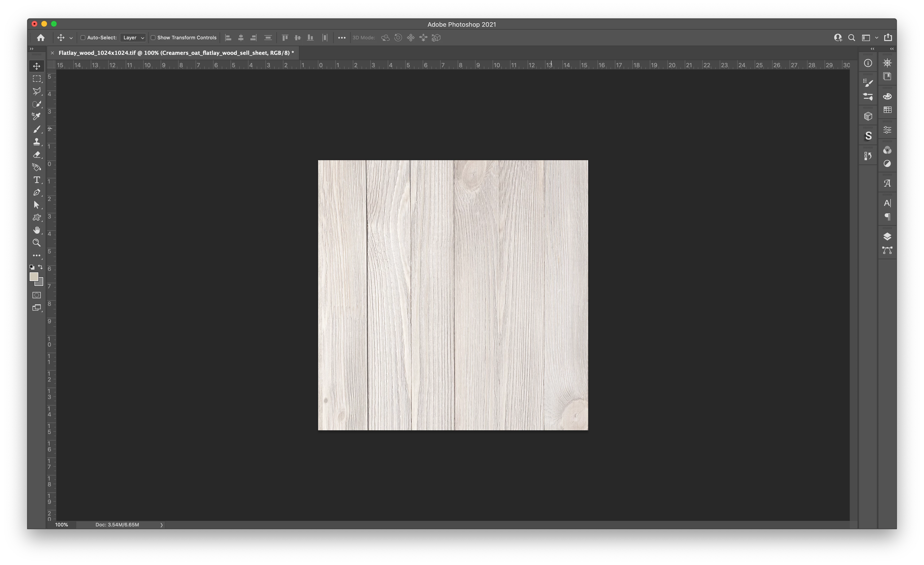Select the Zoom tool

click(36, 243)
